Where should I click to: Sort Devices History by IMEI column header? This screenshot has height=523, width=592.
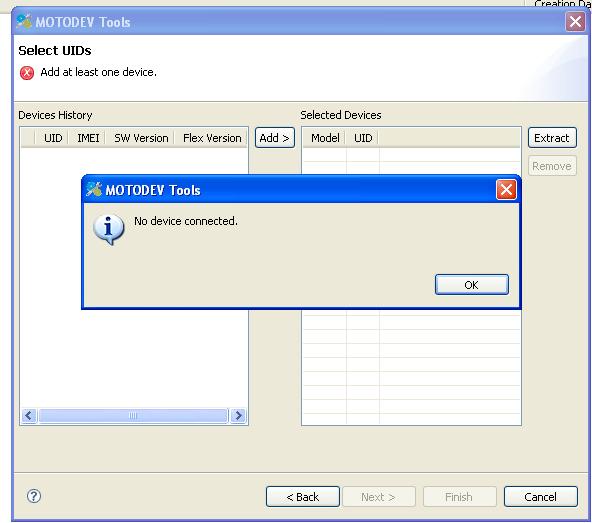pos(88,138)
